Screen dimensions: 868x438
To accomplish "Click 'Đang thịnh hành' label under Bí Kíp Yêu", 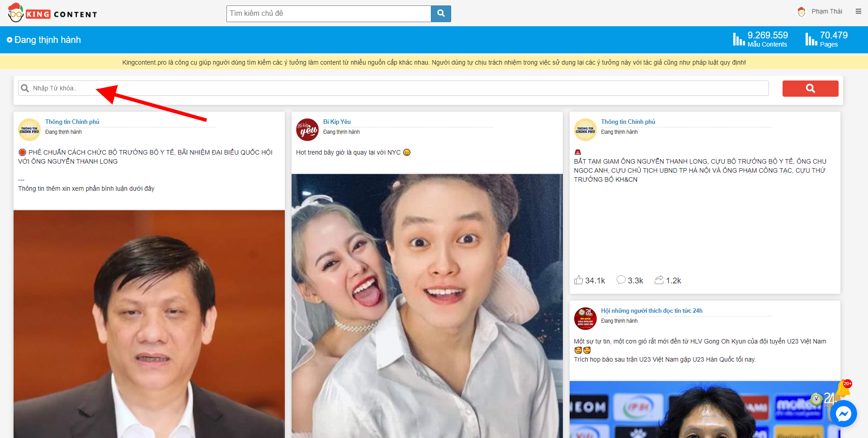I will (341, 132).
